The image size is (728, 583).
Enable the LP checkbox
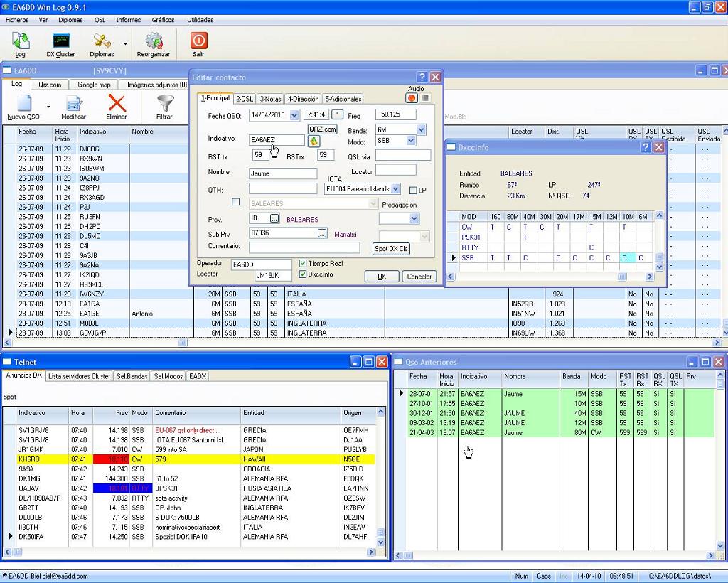tap(413, 191)
